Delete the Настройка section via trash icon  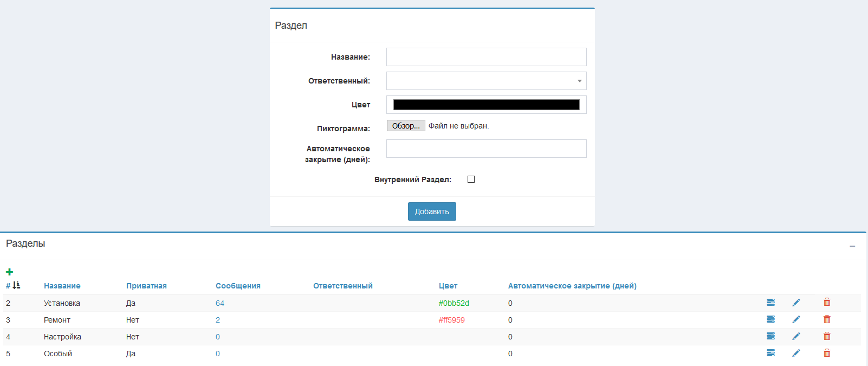coord(827,336)
